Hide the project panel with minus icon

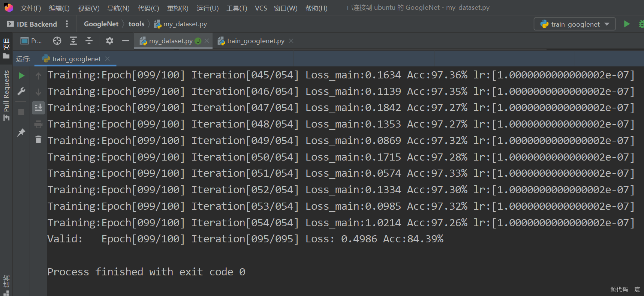126,41
